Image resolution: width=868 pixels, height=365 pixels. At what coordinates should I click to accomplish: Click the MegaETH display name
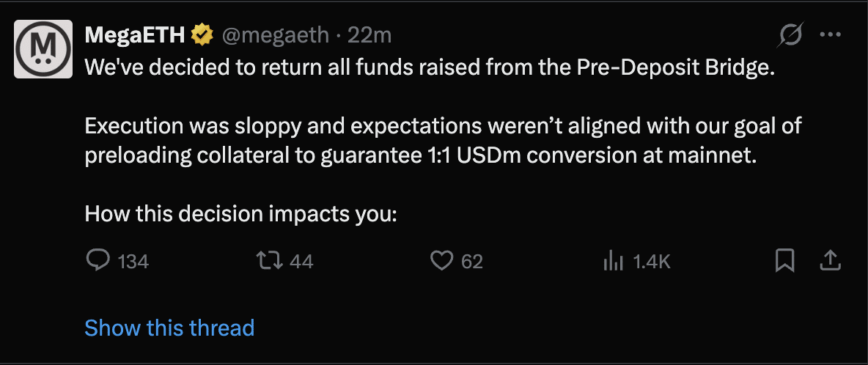(x=136, y=34)
